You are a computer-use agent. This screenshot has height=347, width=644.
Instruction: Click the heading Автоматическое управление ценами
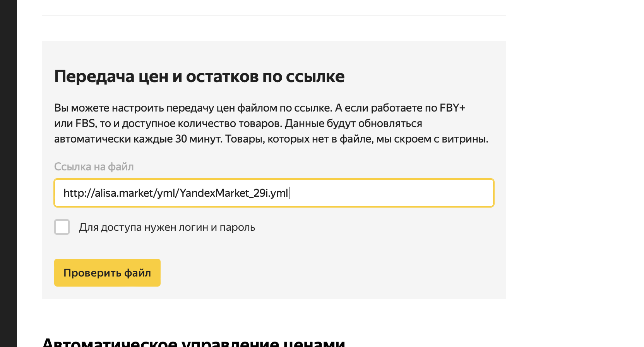194,342
